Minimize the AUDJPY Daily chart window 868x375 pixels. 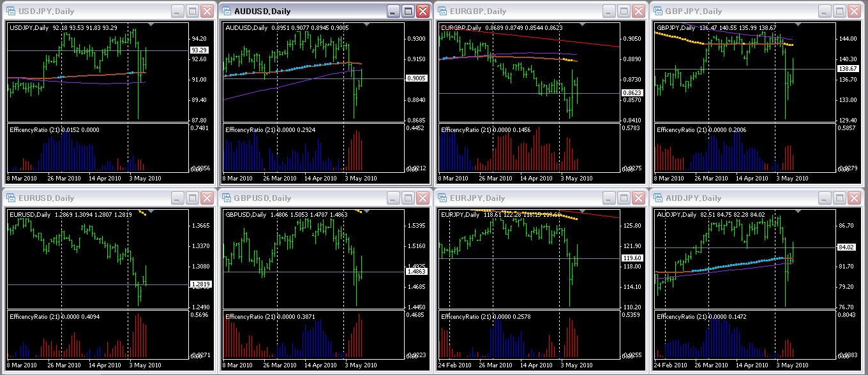coord(825,198)
